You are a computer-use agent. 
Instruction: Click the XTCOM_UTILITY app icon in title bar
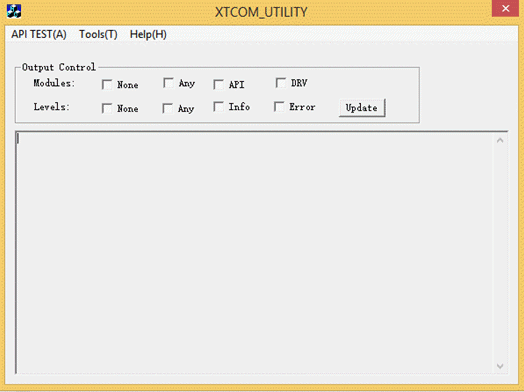[x=14, y=11]
